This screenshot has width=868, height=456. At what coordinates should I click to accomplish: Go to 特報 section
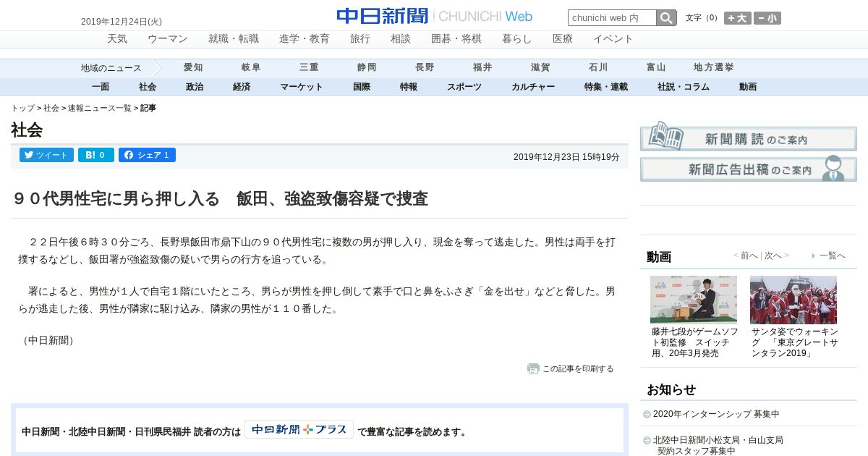(x=409, y=87)
